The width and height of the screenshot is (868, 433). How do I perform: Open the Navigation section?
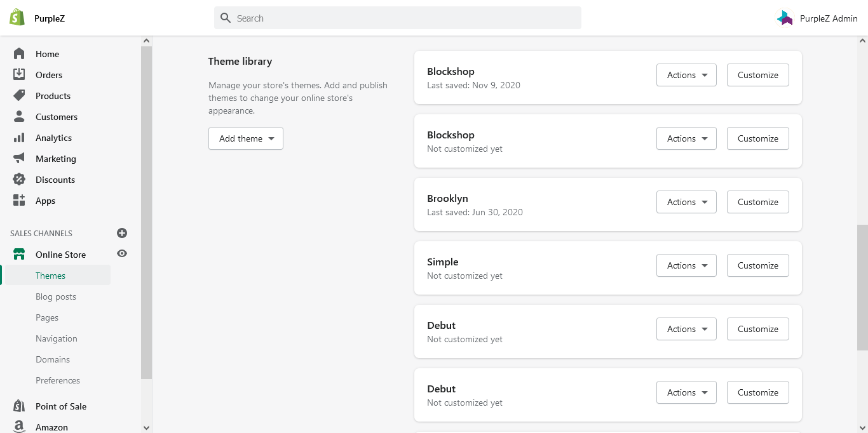point(56,338)
